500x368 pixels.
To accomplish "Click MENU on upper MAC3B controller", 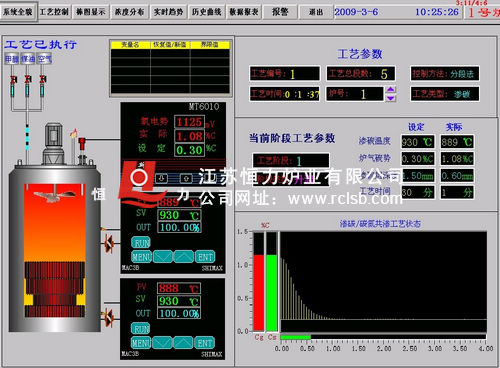I will coord(142,257).
